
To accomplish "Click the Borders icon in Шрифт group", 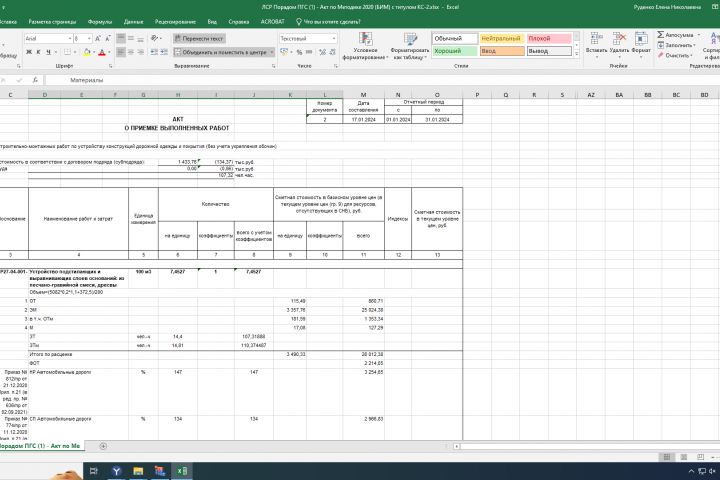I will 68,52.
